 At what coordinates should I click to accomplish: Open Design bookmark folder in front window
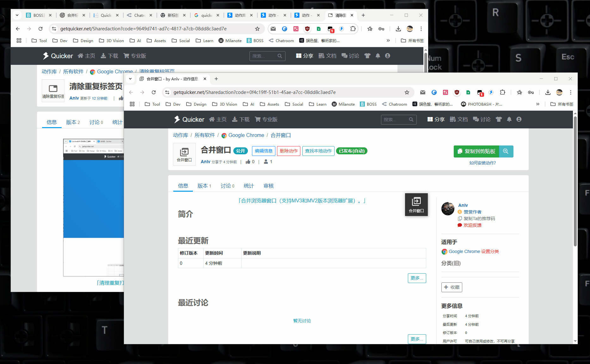[196, 104]
